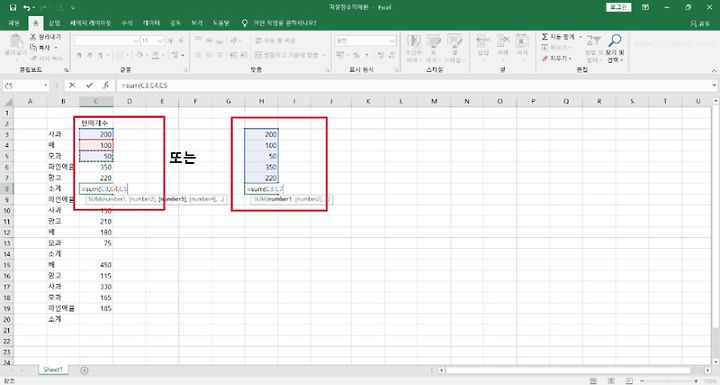
Task: Switch to the Insert (삽입) tab
Action: coord(54,23)
